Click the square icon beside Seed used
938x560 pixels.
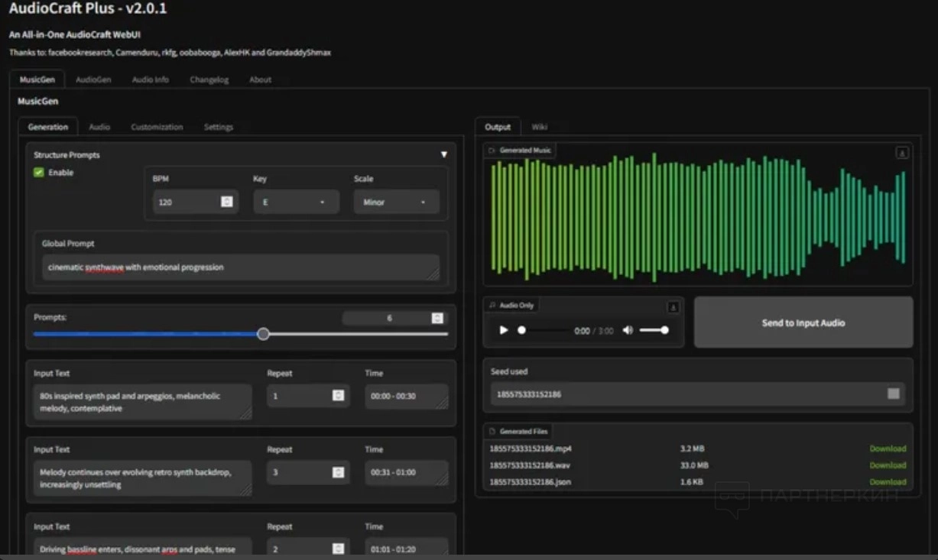[893, 394]
